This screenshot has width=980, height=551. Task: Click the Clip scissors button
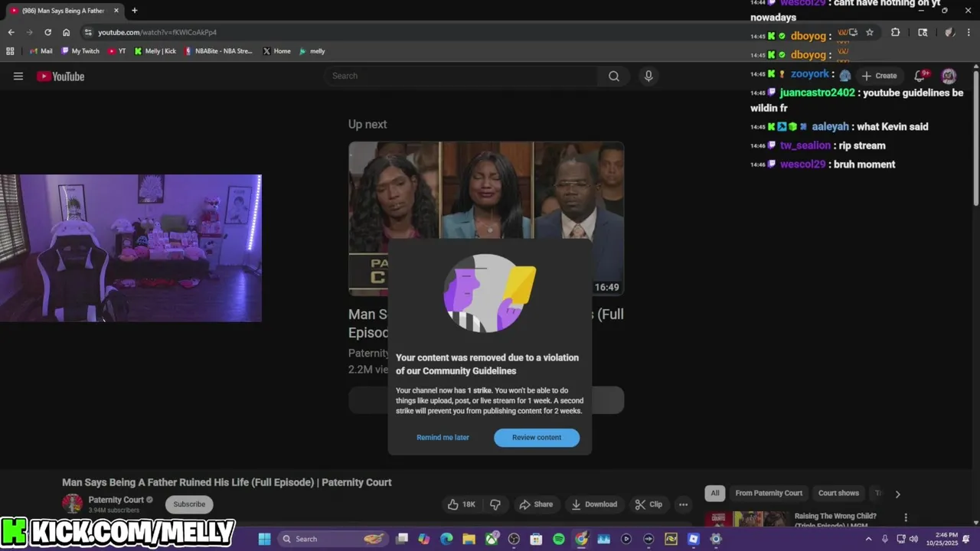(648, 504)
